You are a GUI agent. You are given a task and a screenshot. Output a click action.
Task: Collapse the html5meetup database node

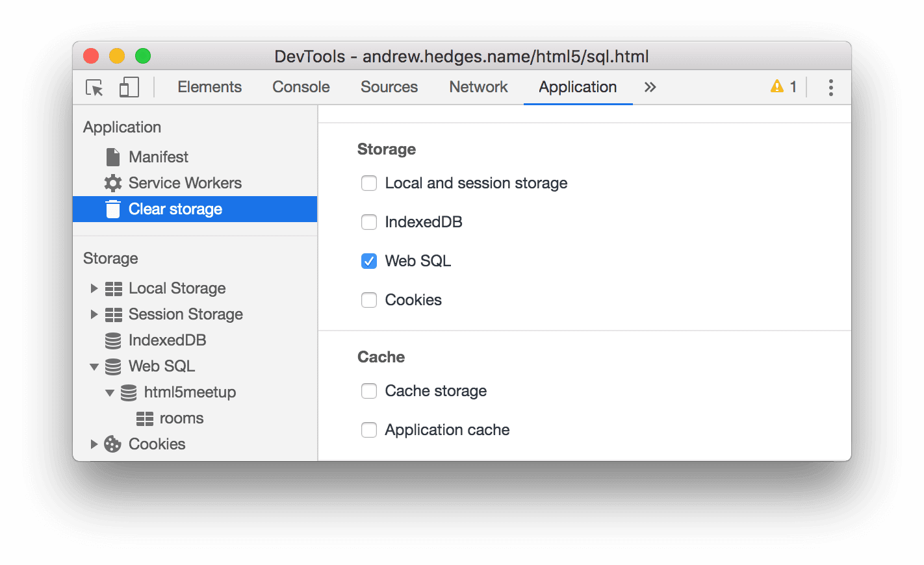coord(110,392)
